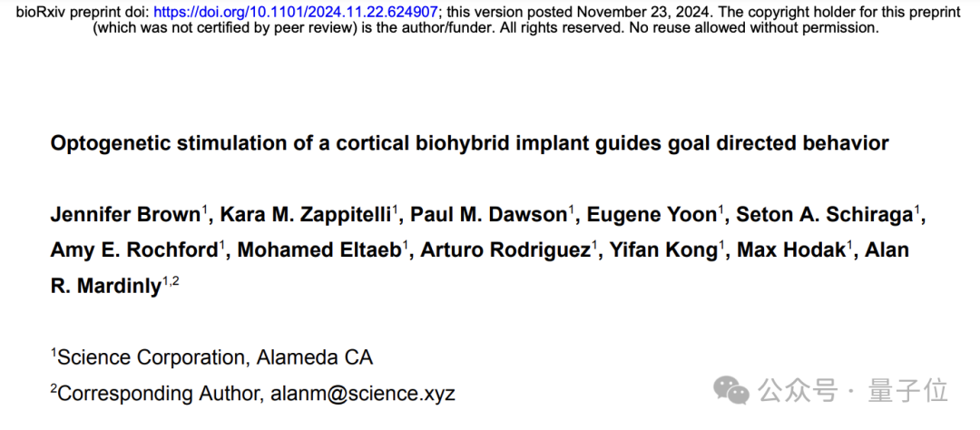Screen dimensions: 980x430
Task: Click on author Amy E. Rochford
Action: click(x=134, y=250)
